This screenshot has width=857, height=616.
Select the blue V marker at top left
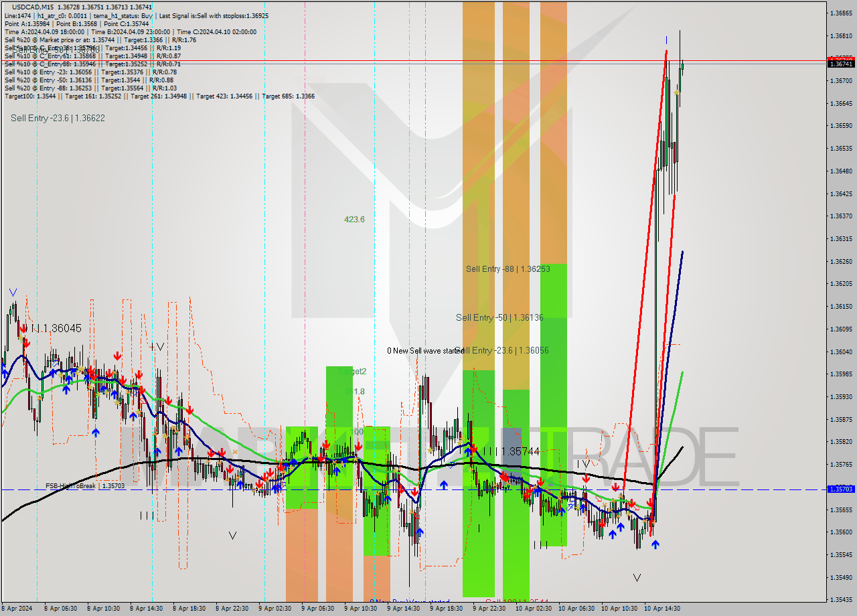(x=12, y=293)
